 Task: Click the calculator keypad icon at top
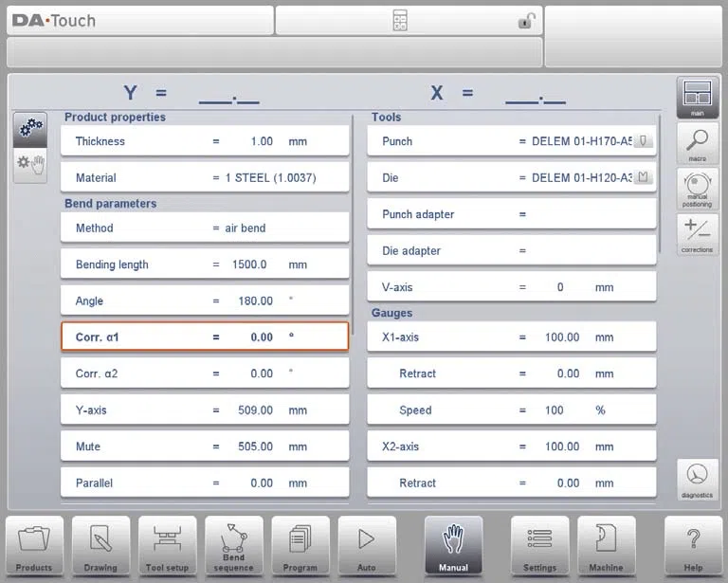(400, 21)
